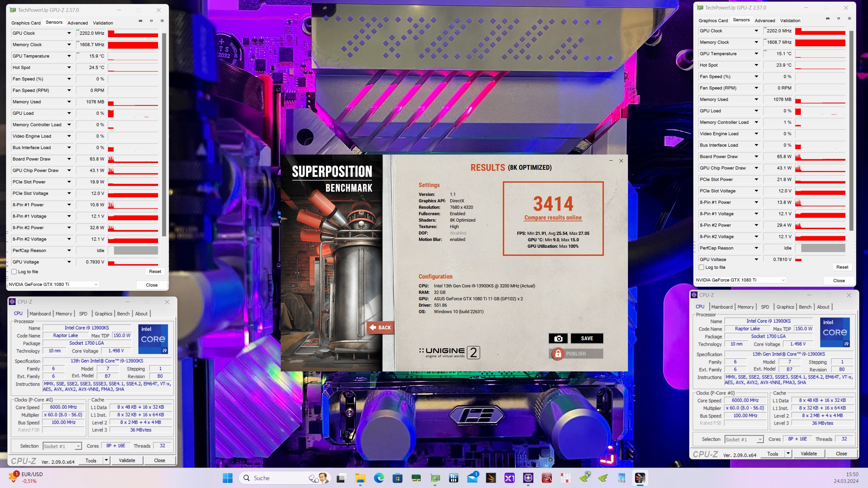The image size is (868, 488).
Task: Click Tools button in left CPU-Z
Action: 91,460
